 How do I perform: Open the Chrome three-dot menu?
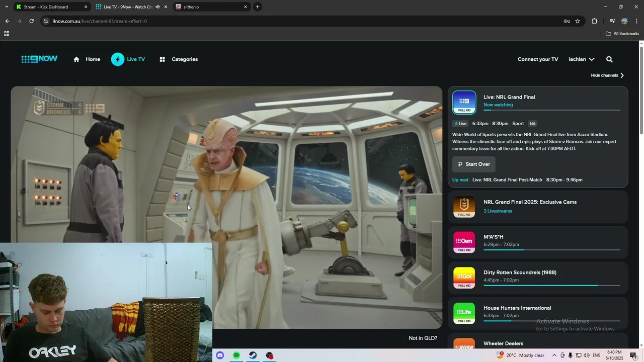[636, 21]
